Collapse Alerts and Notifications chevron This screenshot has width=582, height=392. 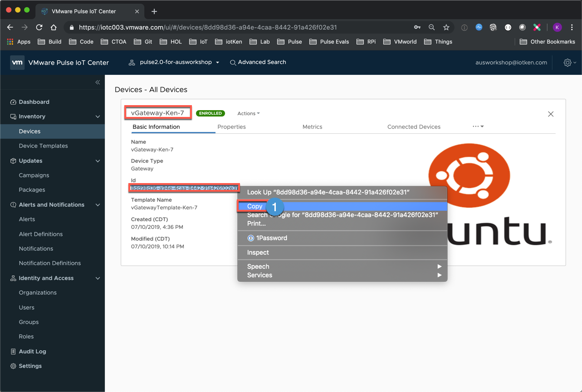click(98, 205)
